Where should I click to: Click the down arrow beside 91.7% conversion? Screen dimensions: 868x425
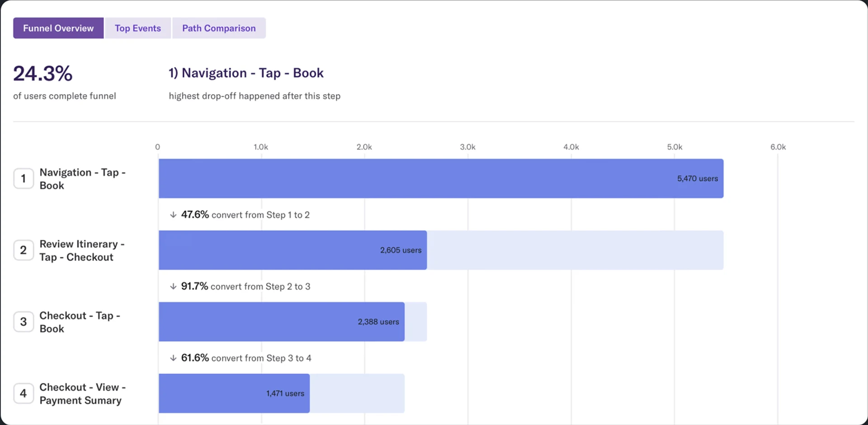click(173, 287)
